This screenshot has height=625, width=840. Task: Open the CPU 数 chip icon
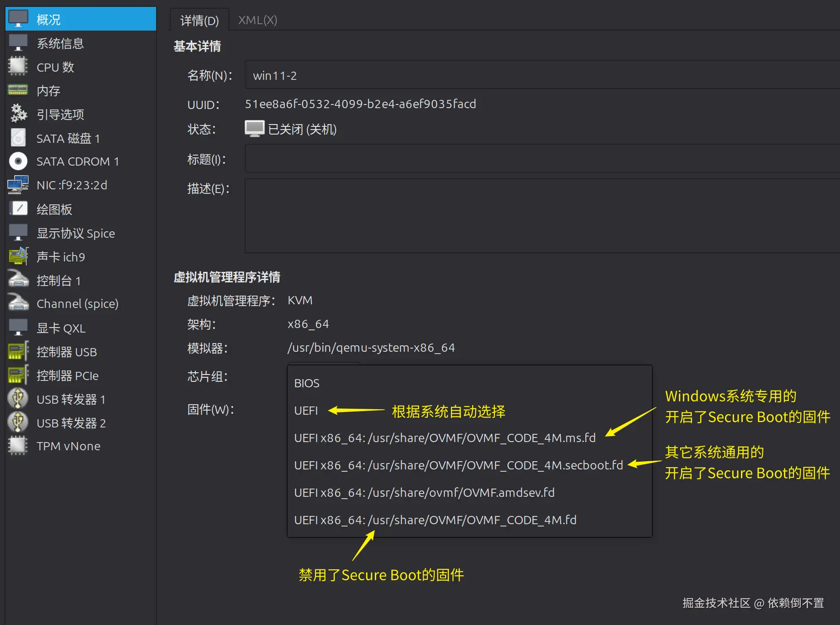pos(18,67)
